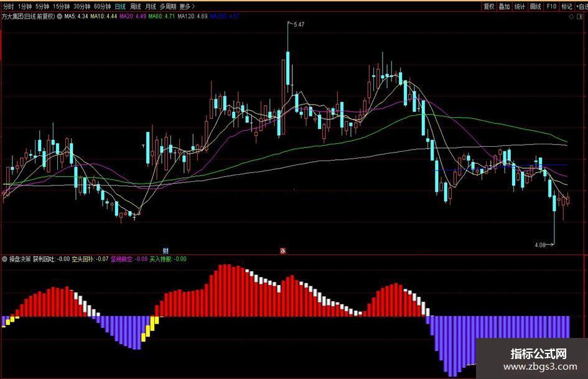Open F10 company information
The image size is (588, 379).
pos(551,6)
